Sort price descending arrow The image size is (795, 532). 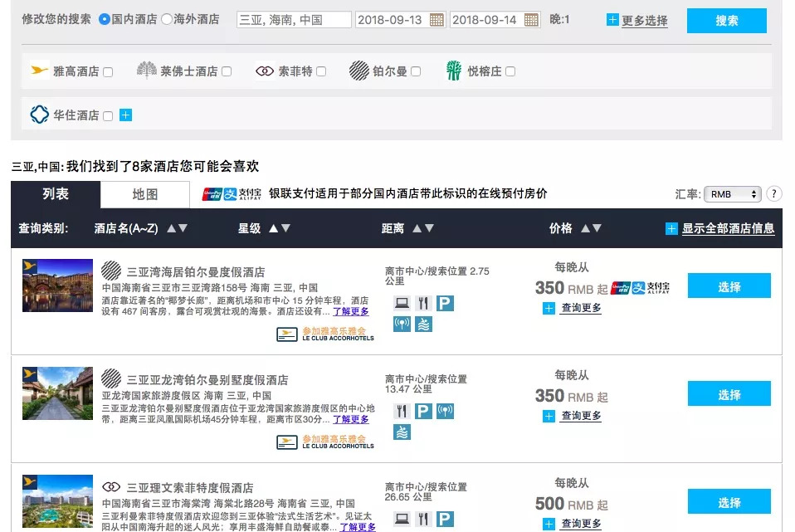coord(597,228)
